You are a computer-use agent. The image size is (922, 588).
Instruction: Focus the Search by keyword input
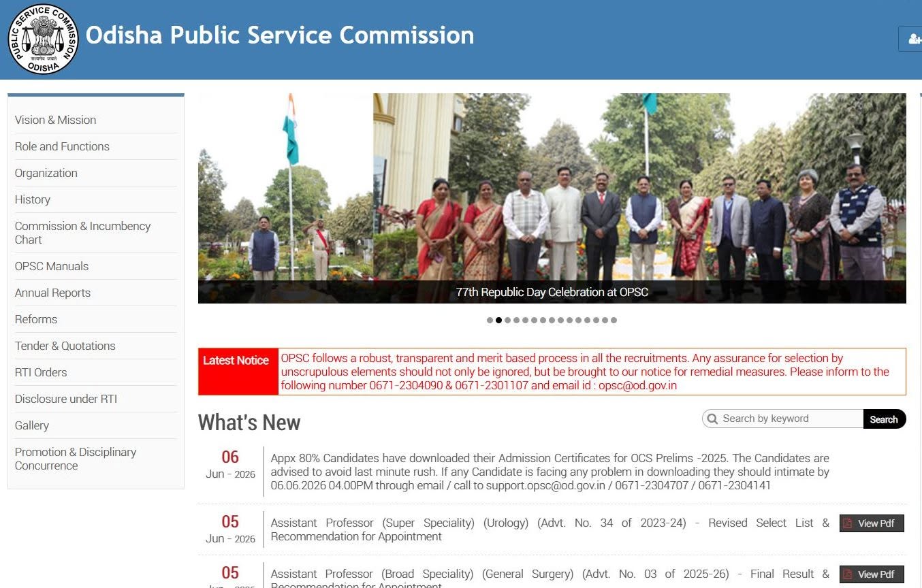(783, 419)
